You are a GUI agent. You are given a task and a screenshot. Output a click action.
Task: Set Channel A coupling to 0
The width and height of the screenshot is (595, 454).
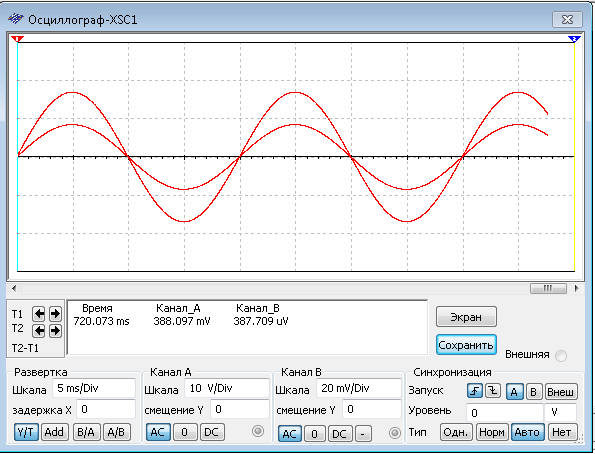185,432
